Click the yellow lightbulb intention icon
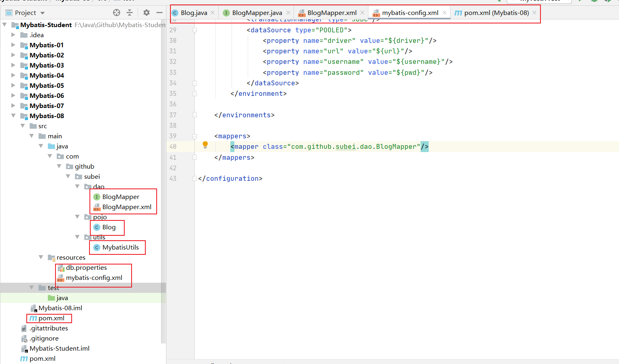 [205, 145]
